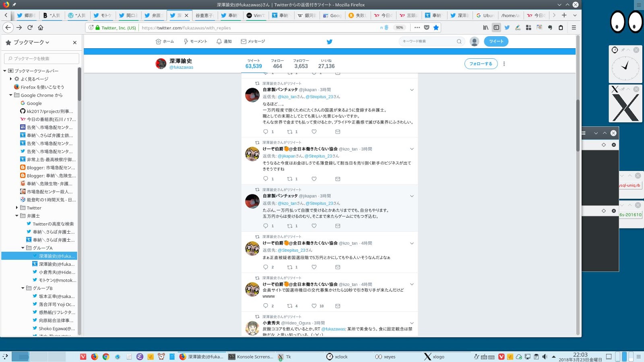Toggle the sidebar view toolbar icon

tap(496, 28)
